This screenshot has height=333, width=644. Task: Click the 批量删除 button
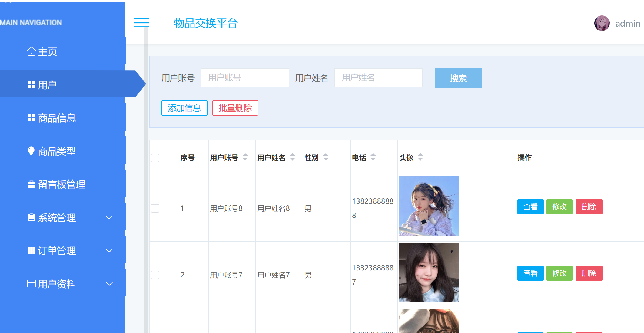(x=235, y=108)
